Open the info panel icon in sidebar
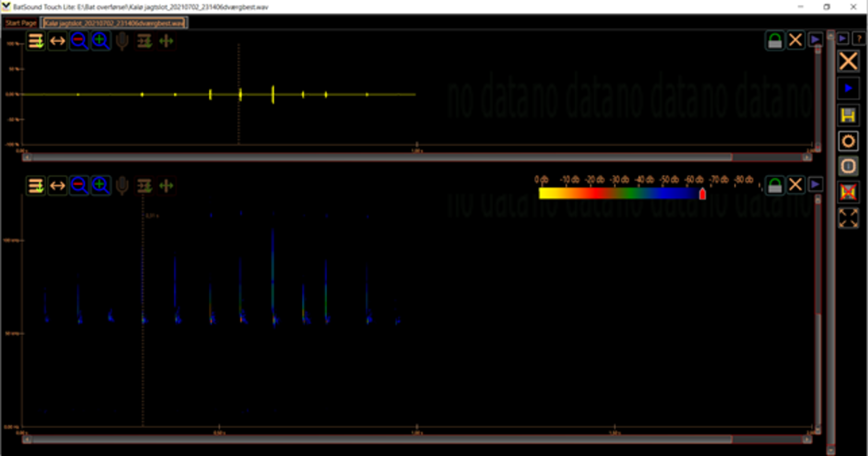This screenshot has width=868, height=456. click(x=848, y=166)
